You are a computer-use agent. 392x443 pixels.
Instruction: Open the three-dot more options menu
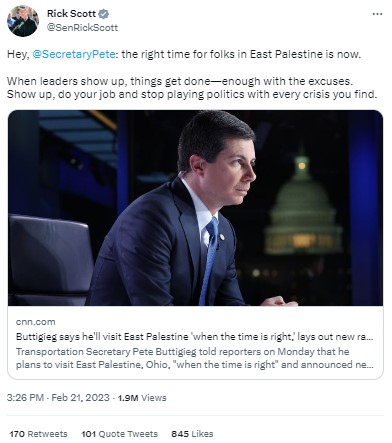(x=377, y=14)
